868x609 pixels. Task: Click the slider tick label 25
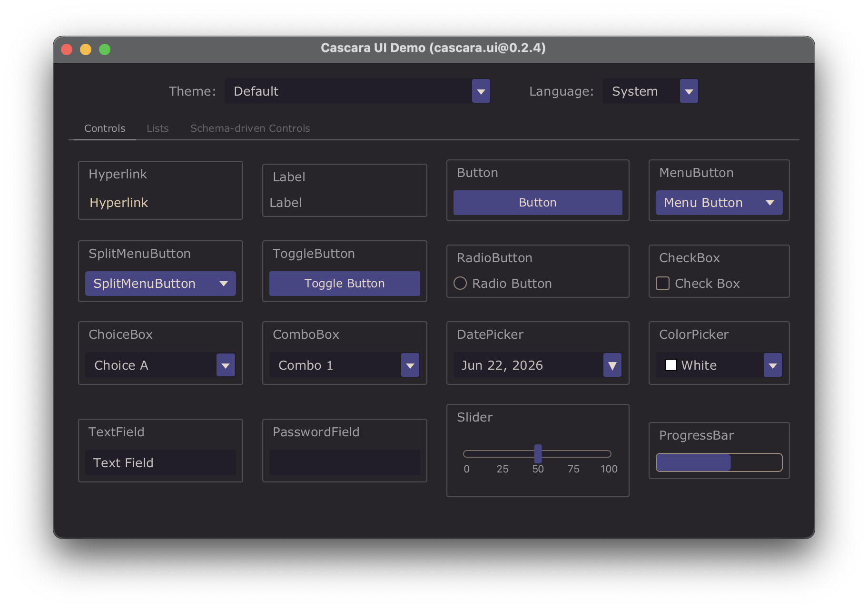point(503,469)
